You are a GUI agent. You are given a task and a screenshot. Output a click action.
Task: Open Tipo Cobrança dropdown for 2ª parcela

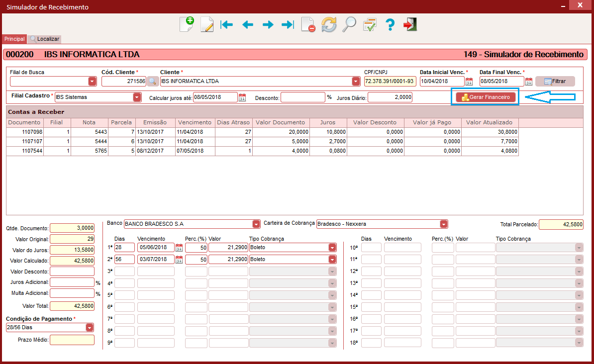click(332, 260)
